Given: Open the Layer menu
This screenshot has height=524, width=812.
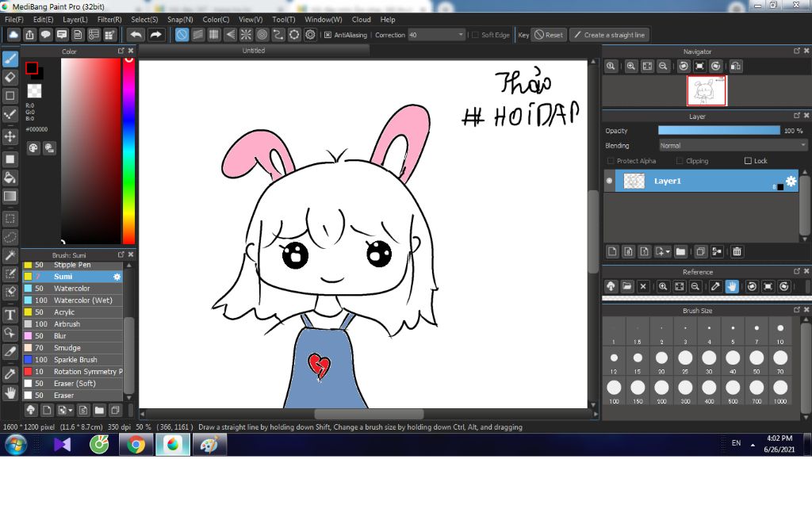Looking at the screenshot, I should coord(75,19).
